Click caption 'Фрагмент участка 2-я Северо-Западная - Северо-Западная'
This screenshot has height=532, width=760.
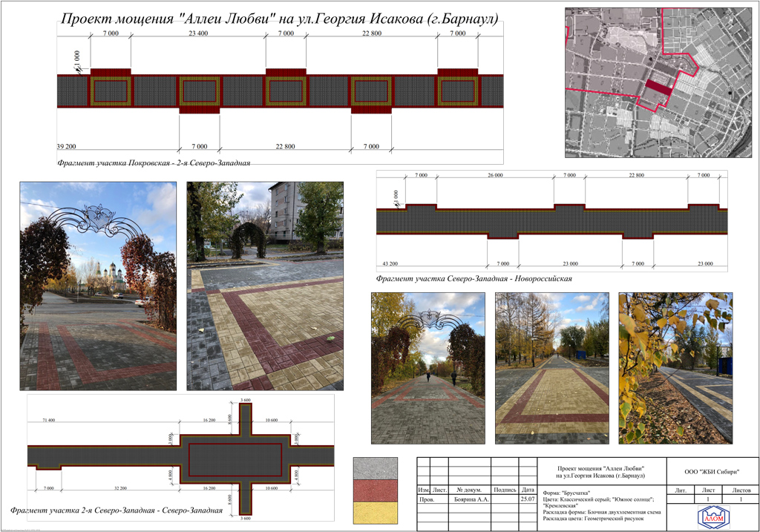[117, 510]
